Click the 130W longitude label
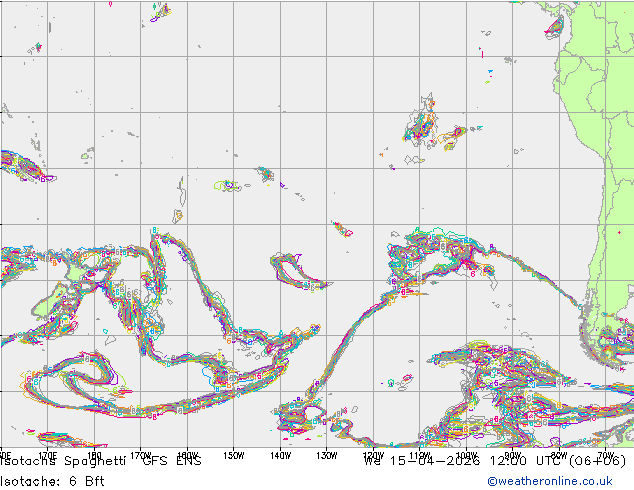This screenshot has height=490, width=634. 327,456
